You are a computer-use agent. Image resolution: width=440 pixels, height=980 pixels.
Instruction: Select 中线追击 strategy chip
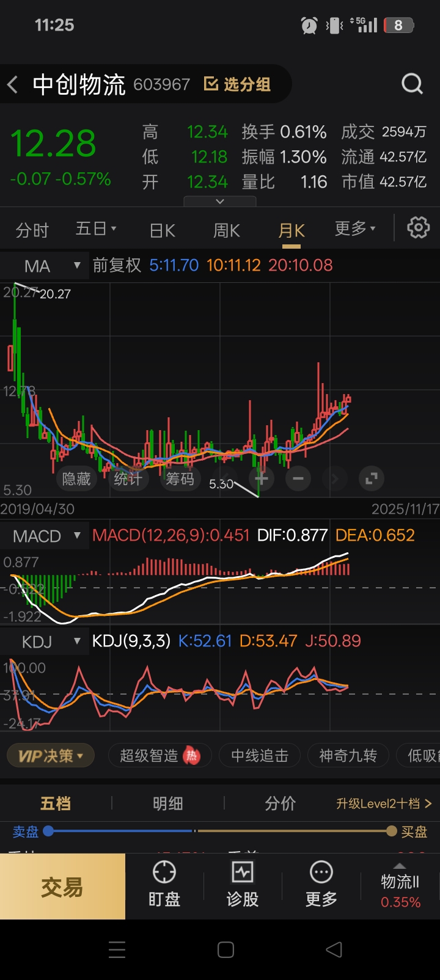[260, 756]
